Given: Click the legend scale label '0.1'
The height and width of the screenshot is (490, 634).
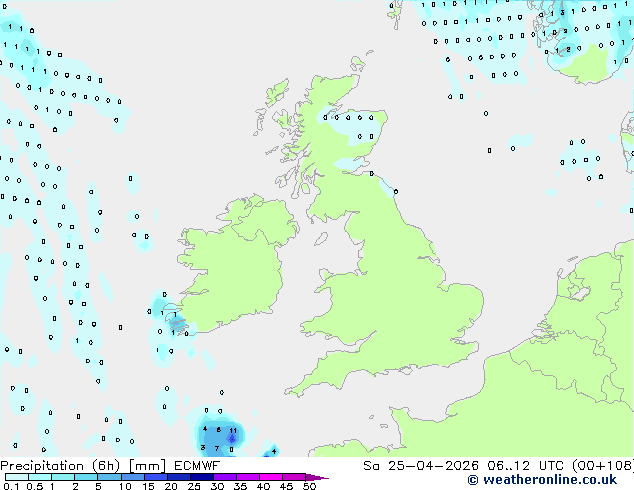Looking at the screenshot, I should coord(11,486).
